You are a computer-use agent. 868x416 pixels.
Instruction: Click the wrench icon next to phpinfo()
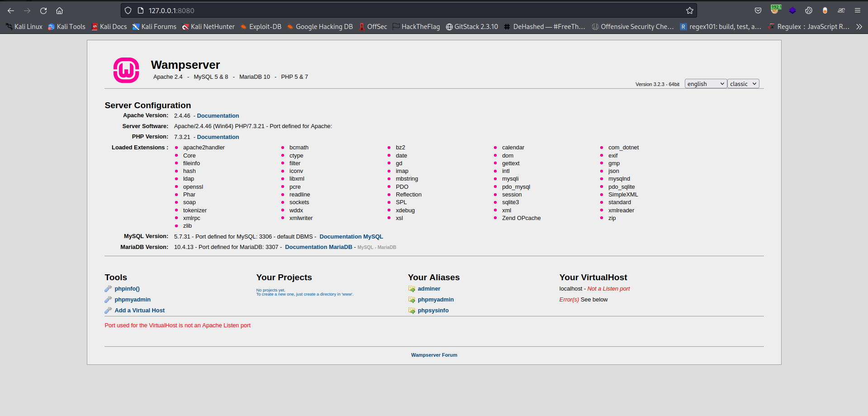tap(108, 289)
